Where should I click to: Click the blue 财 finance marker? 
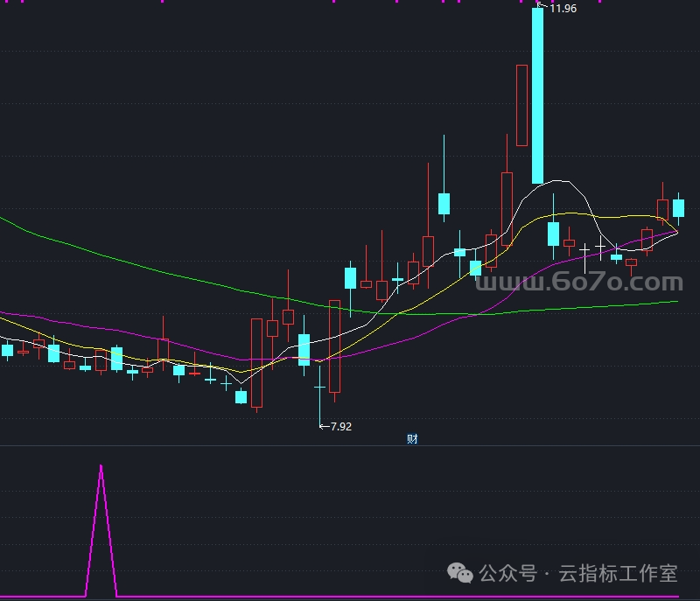tap(412, 439)
